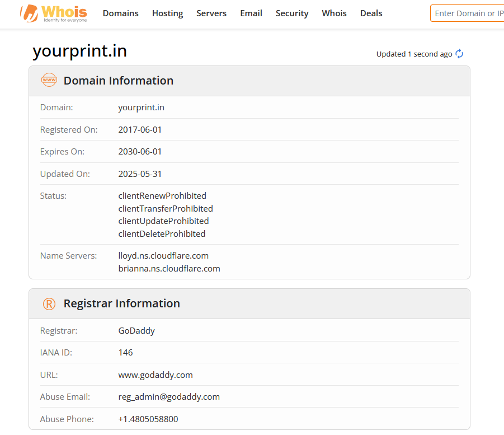Viewport: 504px width, 435px height.
Task: Click the Expires On: label
Action: click(62, 152)
